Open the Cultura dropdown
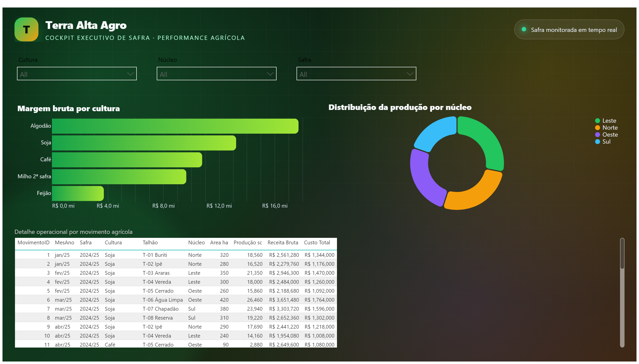Image resolution: width=639 pixels, height=364 pixels. (77, 74)
